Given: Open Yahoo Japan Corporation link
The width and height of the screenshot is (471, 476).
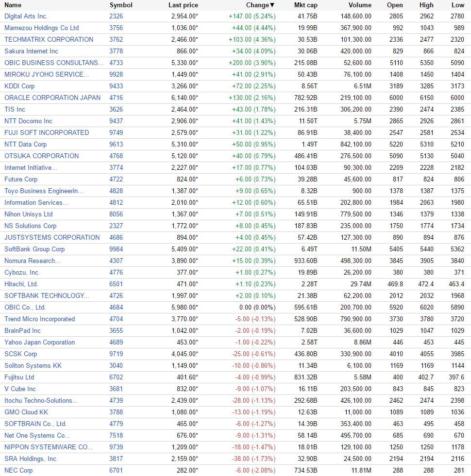Looking at the screenshot, I should point(39,342).
